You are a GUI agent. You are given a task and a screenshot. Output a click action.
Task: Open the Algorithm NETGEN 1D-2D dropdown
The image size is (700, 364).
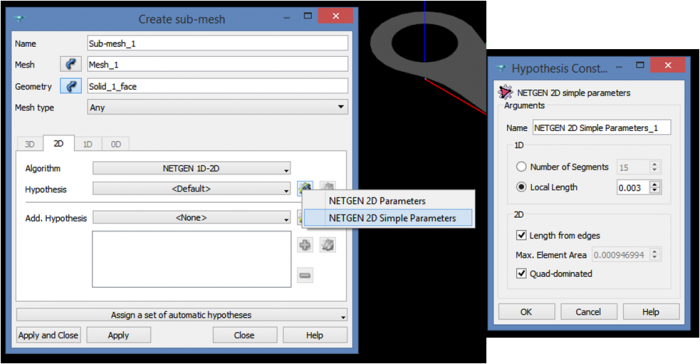tap(192, 168)
